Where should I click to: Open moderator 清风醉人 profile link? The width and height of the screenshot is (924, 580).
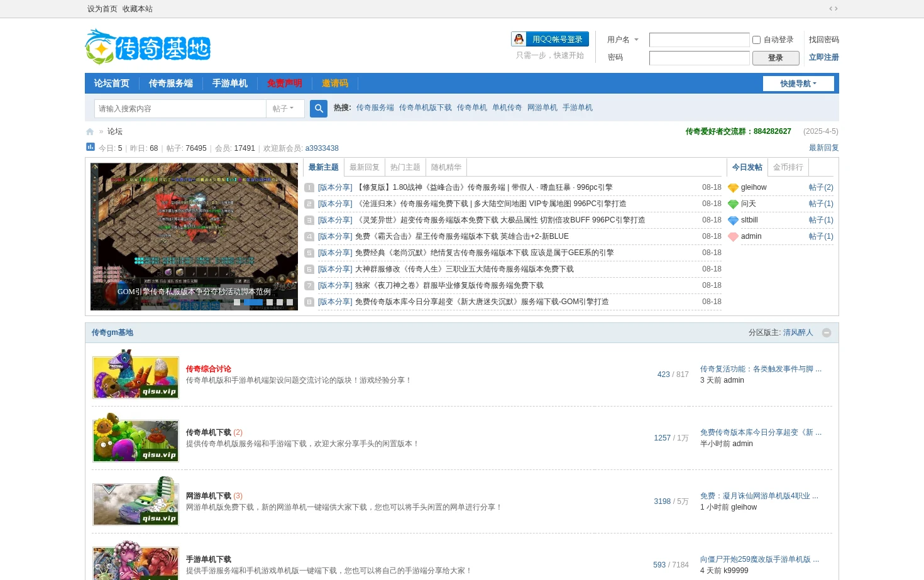pos(798,332)
